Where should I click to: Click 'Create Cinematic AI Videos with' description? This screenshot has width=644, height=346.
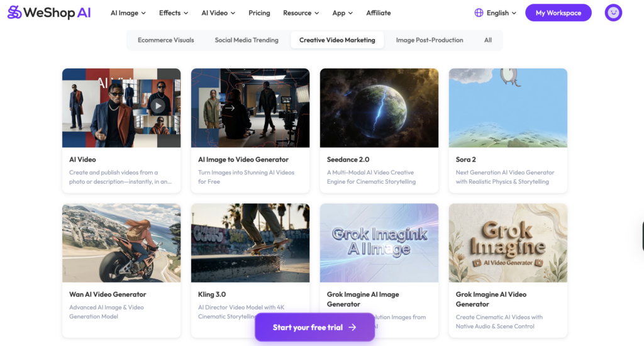tap(499, 317)
